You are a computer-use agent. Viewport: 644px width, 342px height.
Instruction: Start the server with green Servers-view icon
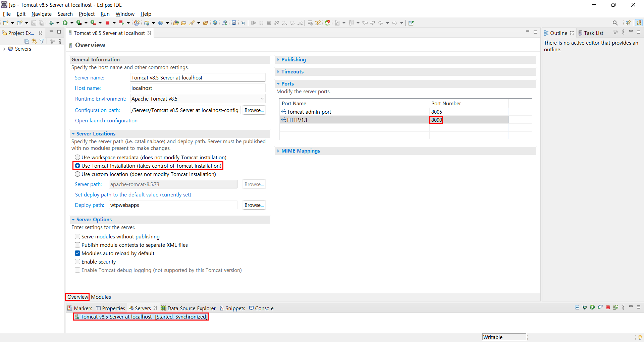(592, 307)
